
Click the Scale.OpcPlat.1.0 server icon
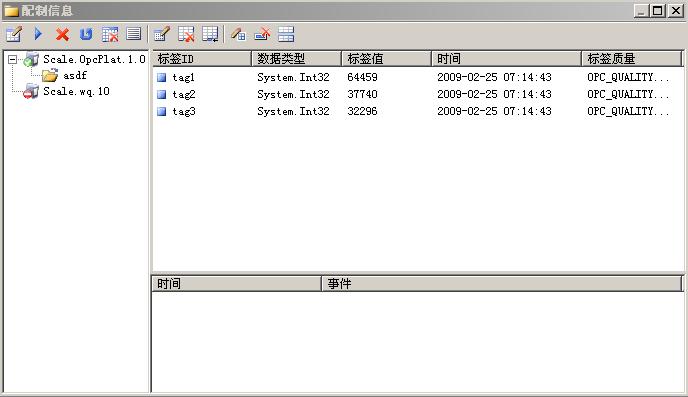pos(31,59)
